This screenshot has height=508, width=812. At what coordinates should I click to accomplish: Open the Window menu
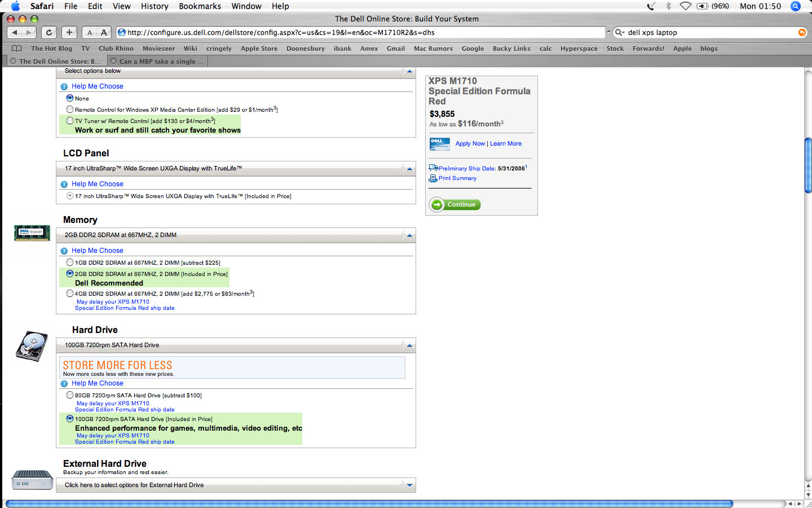246,6
